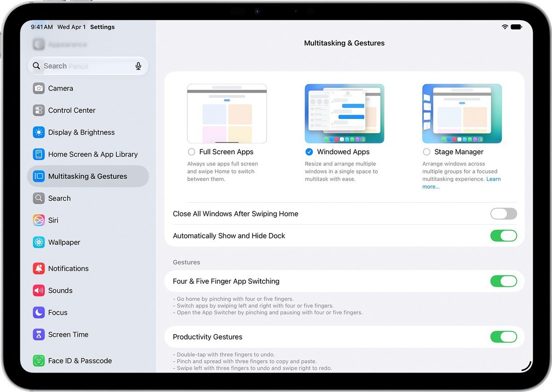
Task: Tap the Face ID & Passcode icon
Action: pyautogui.click(x=39, y=361)
